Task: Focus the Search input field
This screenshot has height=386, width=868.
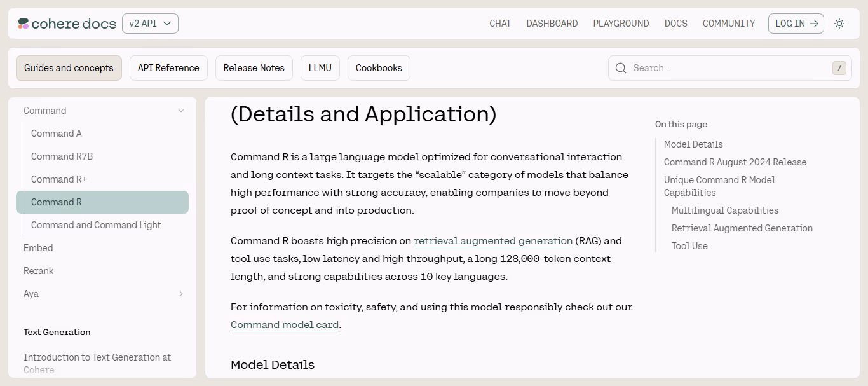Action: tap(731, 68)
